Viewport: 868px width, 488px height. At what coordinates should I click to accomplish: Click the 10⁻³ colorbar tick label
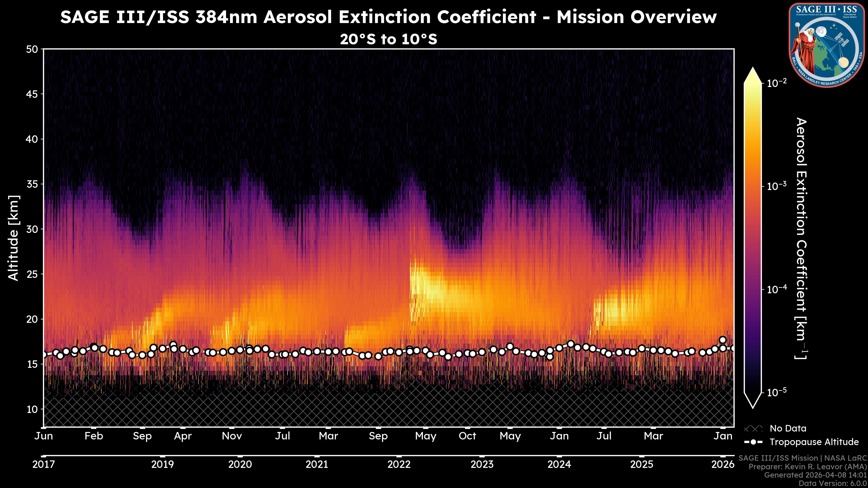[777, 186]
